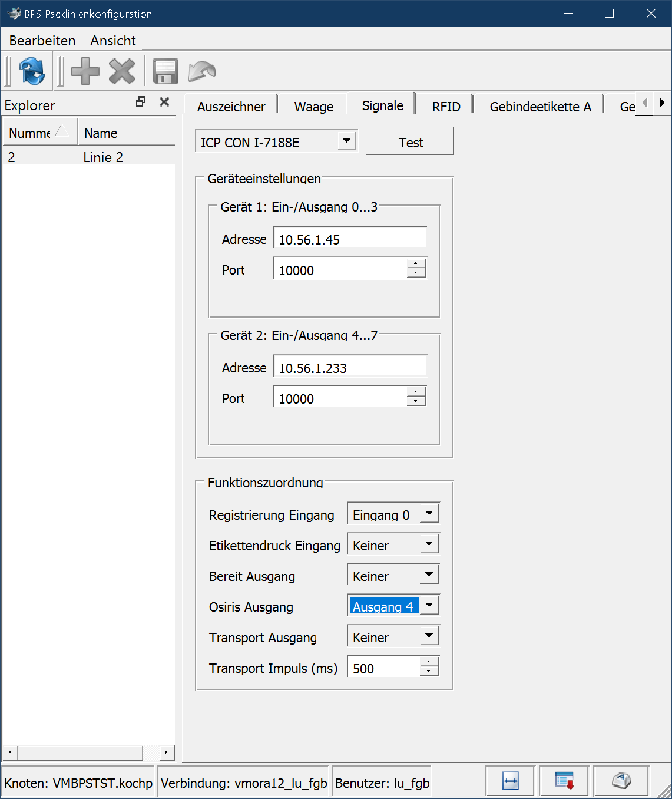The height and width of the screenshot is (799, 672).
Task: Click the plus icon to add entry
Action: 85,71
